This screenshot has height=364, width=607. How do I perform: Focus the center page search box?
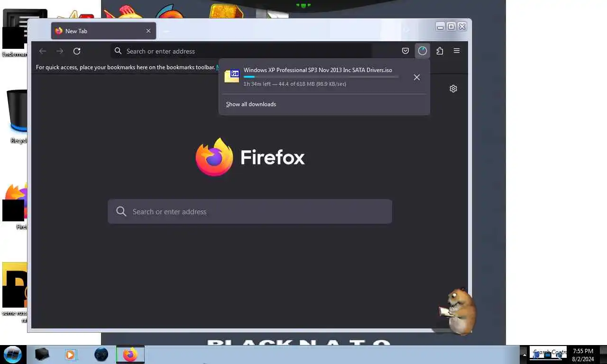pos(250,211)
